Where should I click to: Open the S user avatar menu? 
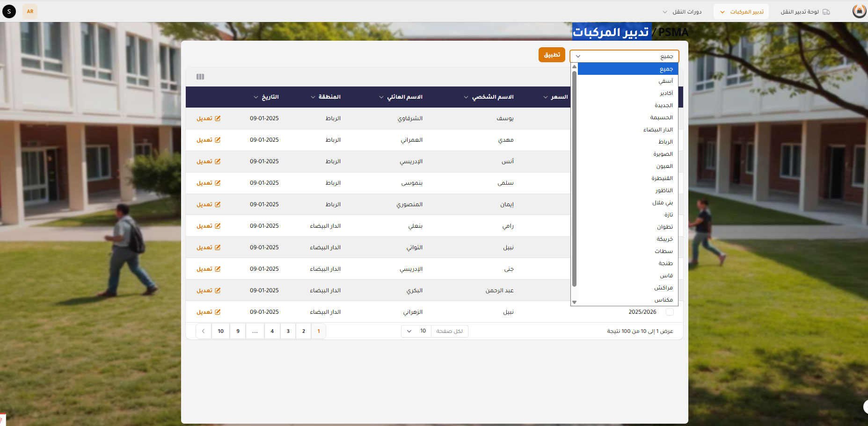click(9, 11)
